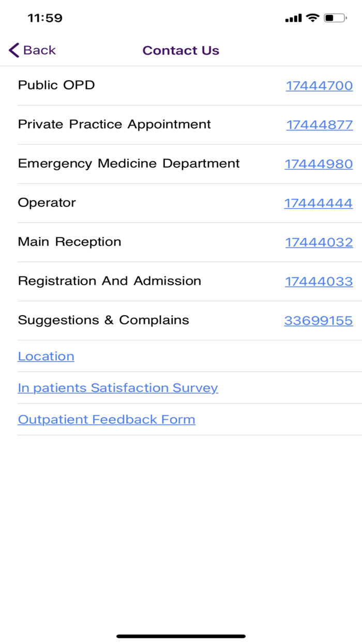Open the Location link
The image size is (362, 644).
click(46, 356)
